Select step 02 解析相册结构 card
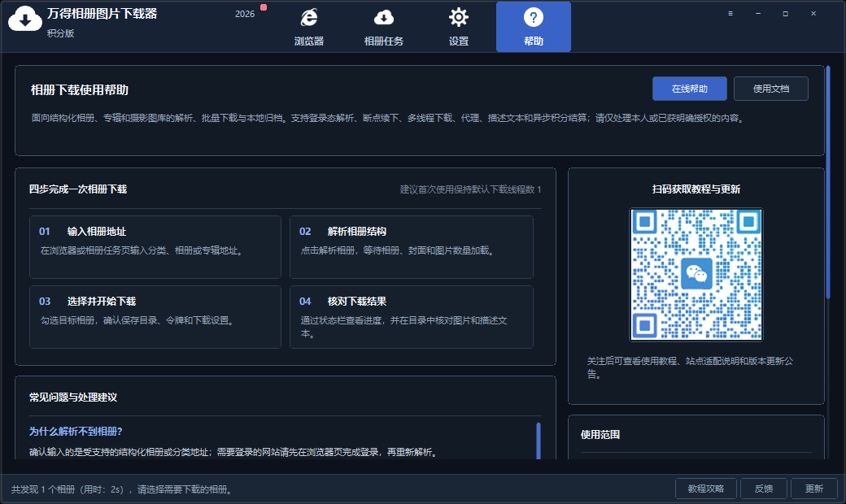The width and height of the screenshot is (846, 504). pyautogui.click(x=412, y=247)
